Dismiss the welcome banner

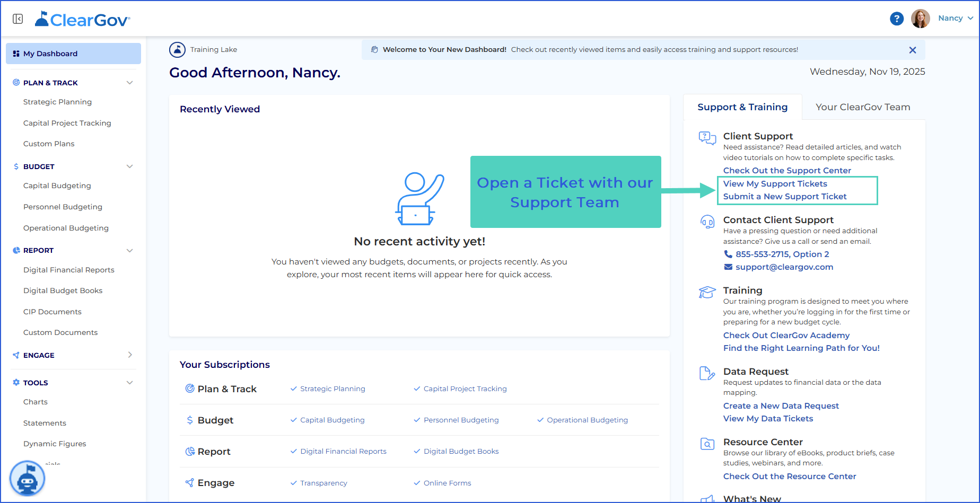[913, 50]
